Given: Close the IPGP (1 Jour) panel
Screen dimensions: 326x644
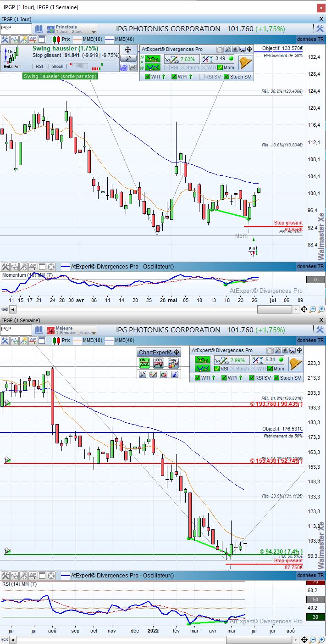Looking at the screenshot, I should point(321,19).
